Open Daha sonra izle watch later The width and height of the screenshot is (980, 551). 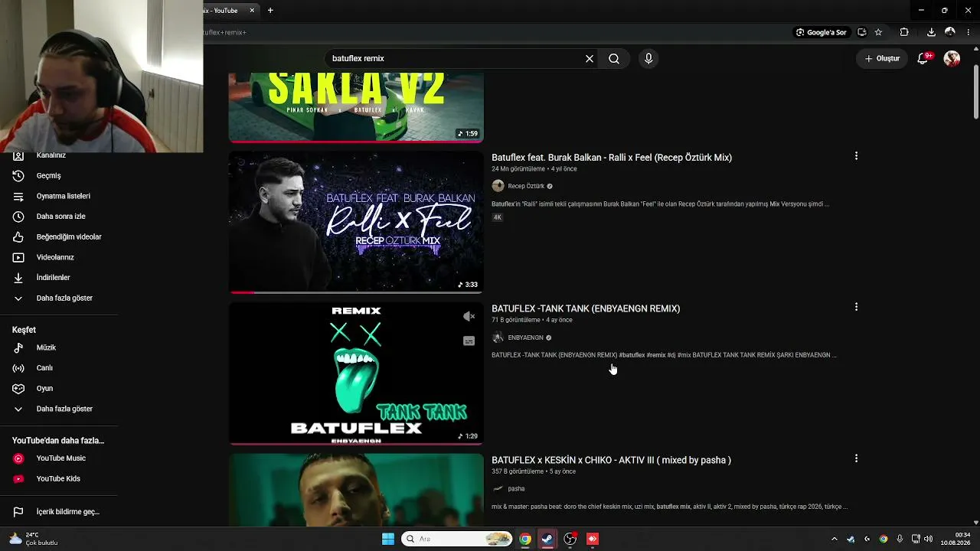click(x=59, y=217)
